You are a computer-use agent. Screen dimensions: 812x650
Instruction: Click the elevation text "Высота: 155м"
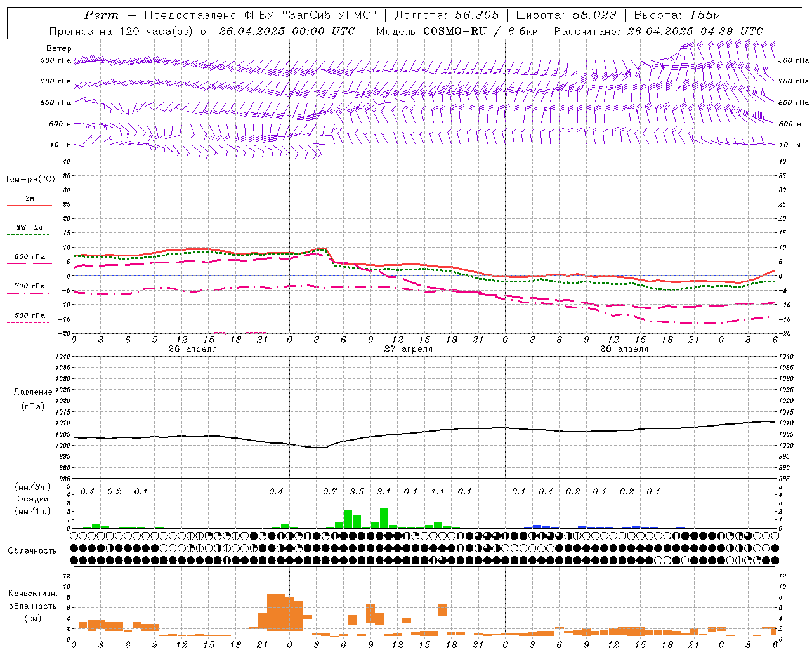point(677,15)
